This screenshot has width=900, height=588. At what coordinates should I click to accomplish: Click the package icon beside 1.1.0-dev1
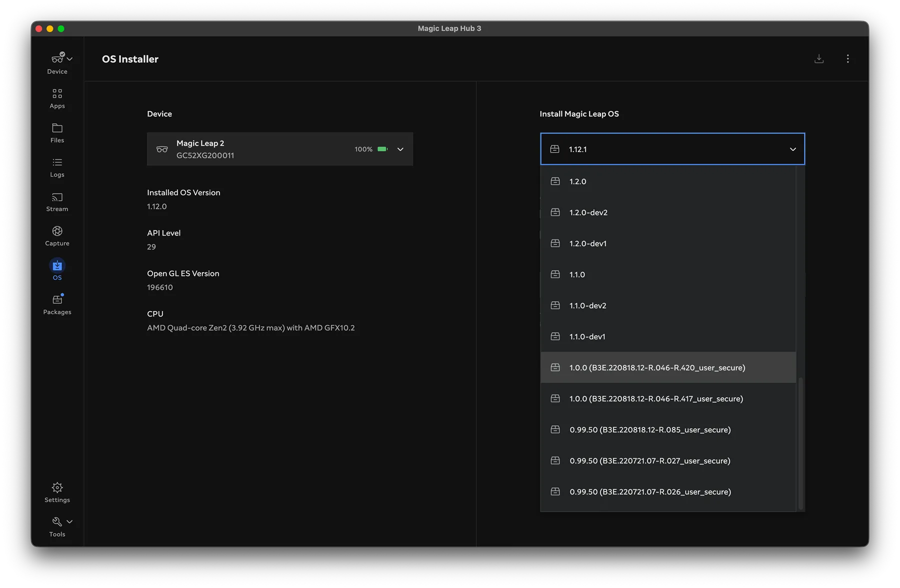pos(555,336)
